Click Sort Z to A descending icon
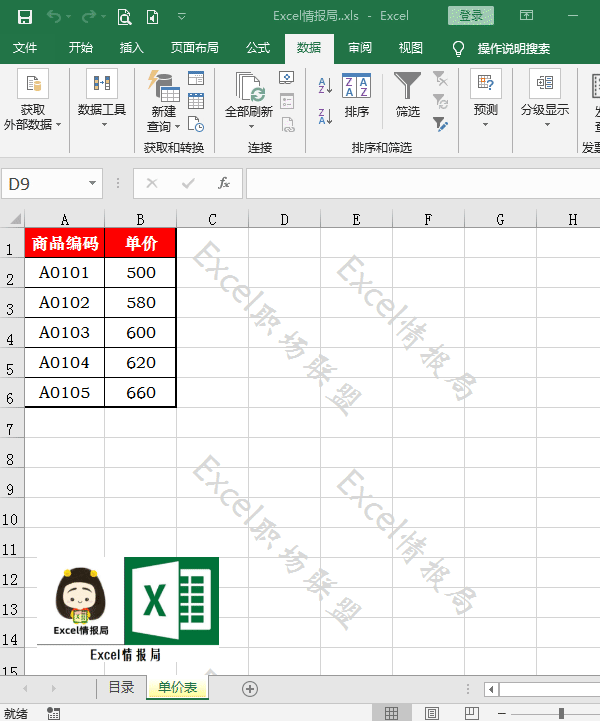The height and width of the screenshot is (721, 600). coord(325,116)
